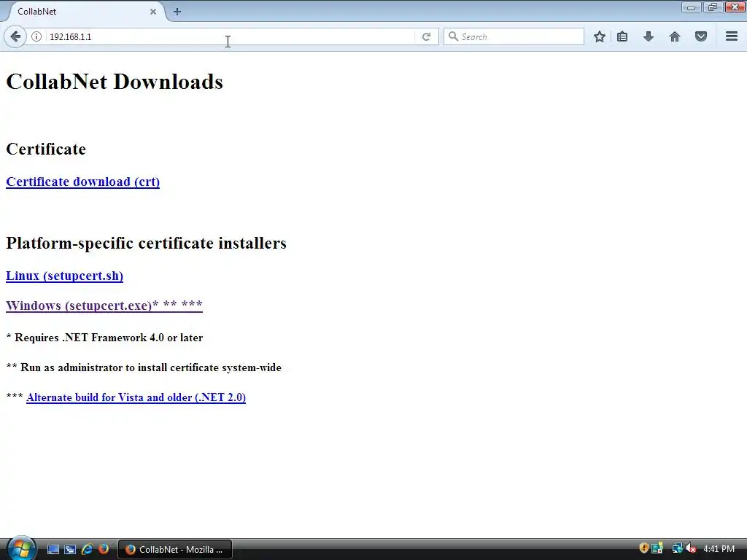Save page to Pocket icon
This screenshot has width=747, height=560.
tap(701, 36)
